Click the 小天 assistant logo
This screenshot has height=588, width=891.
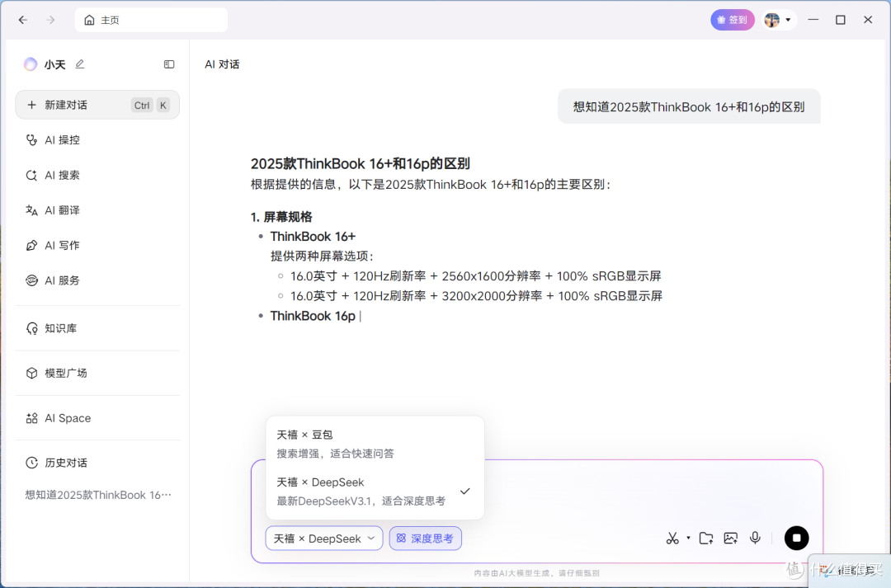coord(31,64)
